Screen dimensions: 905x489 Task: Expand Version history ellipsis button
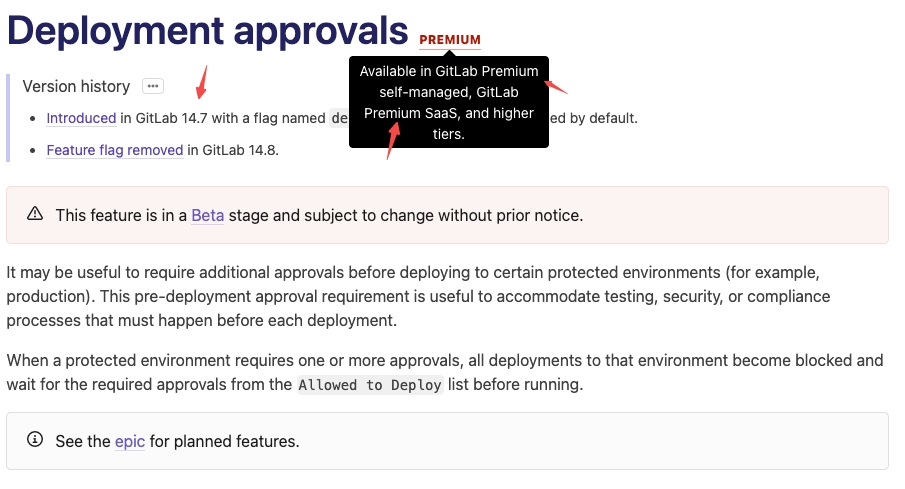pyautogui.click(x=152, y=86)
